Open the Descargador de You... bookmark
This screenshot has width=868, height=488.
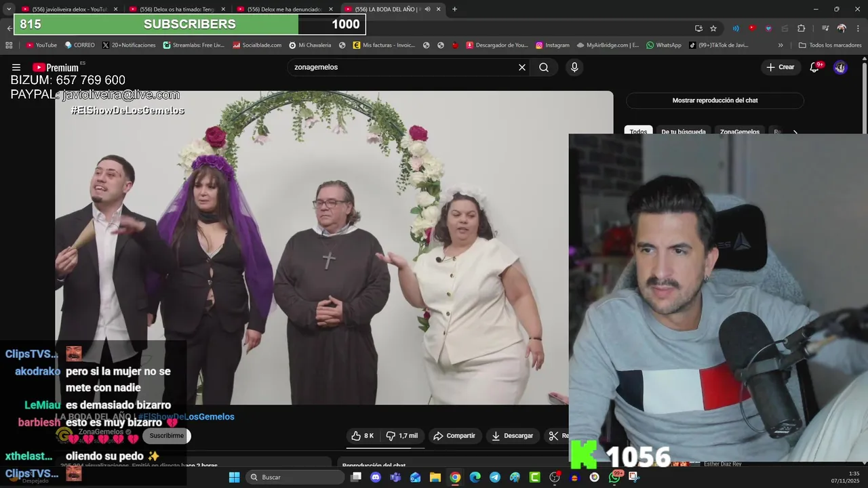pos(496,45)
